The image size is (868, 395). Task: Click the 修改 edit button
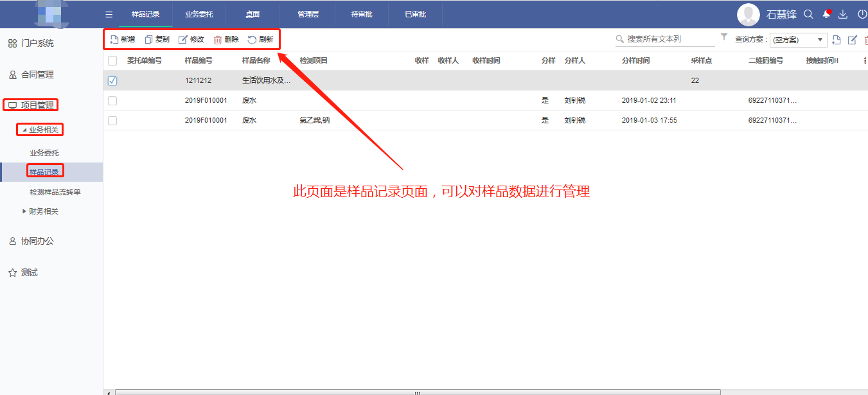click(x=191, y=40)
